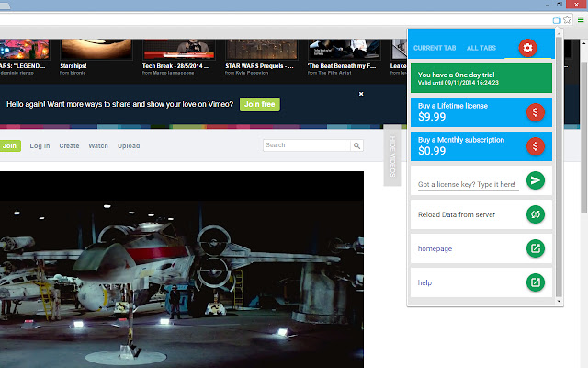Click the video extension icon in address bar

[x=558, y=19]
